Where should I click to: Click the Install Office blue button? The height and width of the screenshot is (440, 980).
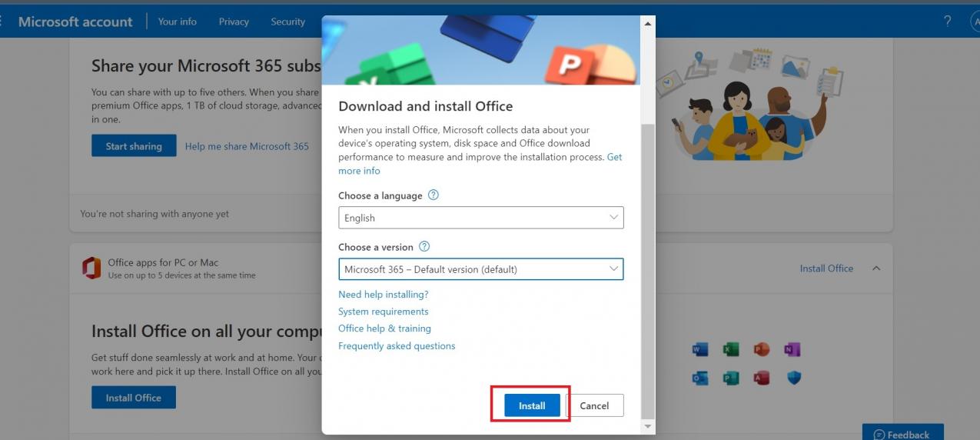point(134,398)
